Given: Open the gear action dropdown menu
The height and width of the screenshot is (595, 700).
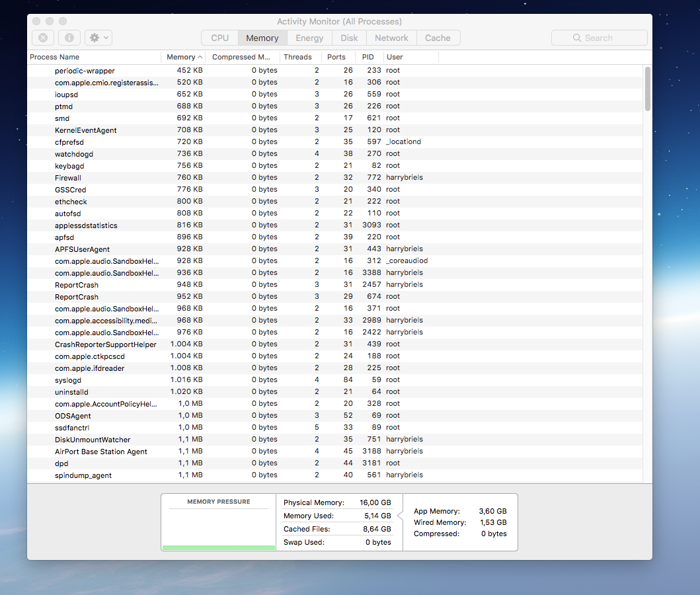Looking at the screenshot, I should pyautogui.click(x=98, y=38).
